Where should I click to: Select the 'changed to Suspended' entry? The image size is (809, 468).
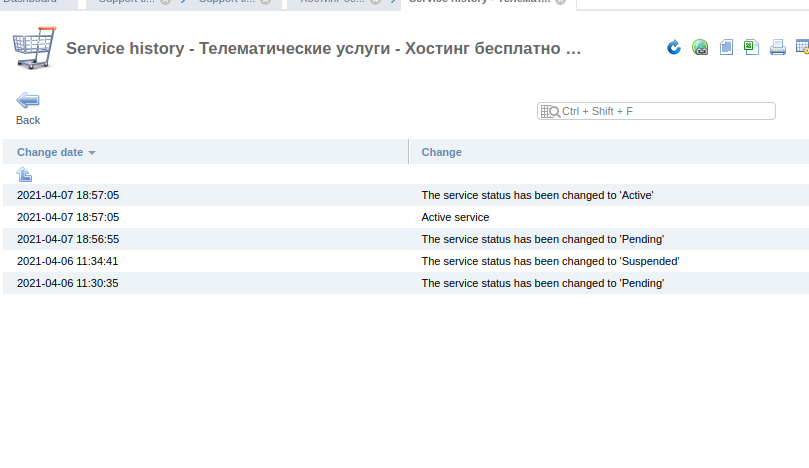(551, 261)
